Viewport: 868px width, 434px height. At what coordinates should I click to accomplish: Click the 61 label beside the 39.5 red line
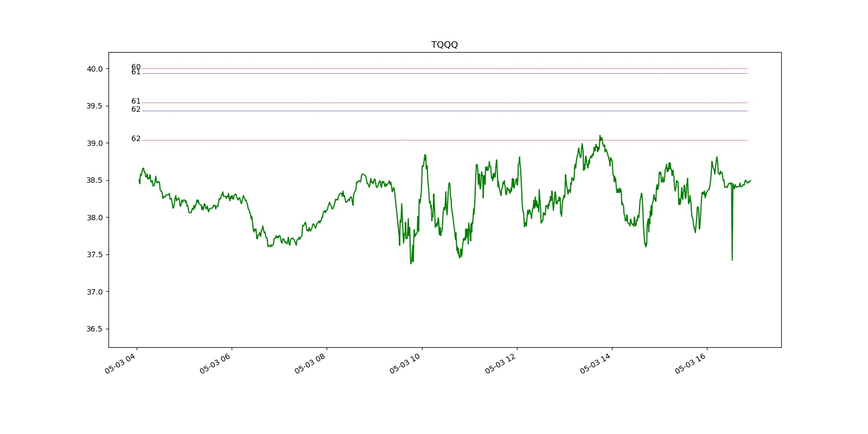coord(136,101)
